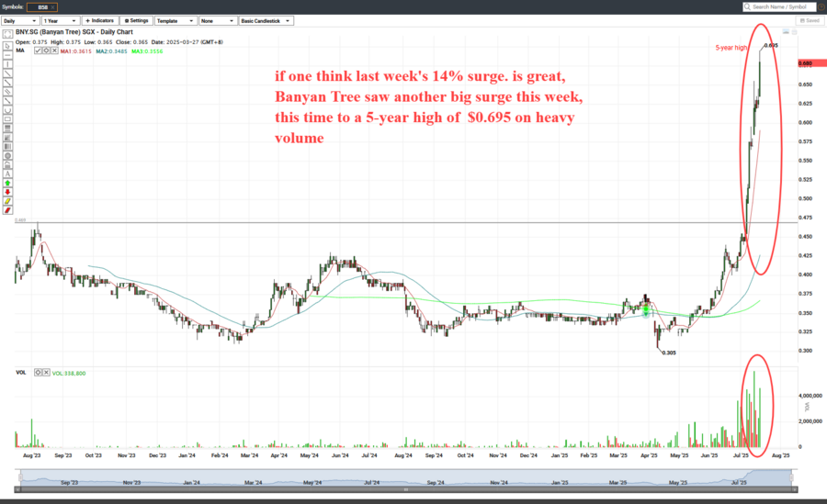Open the Basic Candlestick chart type dropdown

(266, 20)
